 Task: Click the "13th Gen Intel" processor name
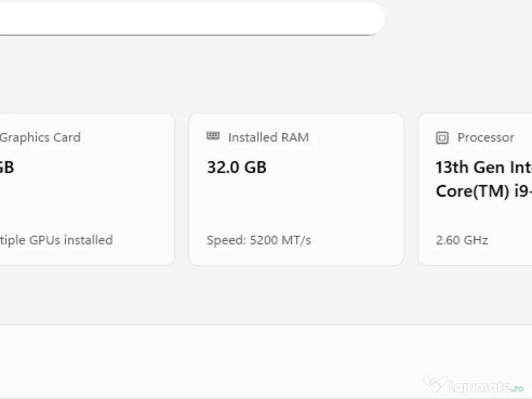(483, 167)
